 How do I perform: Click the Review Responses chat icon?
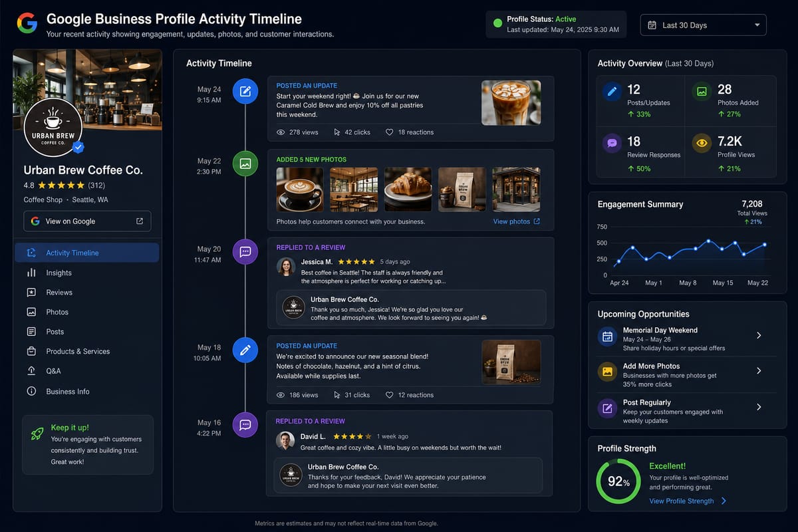pyautogui.click(x=612, y=143)
